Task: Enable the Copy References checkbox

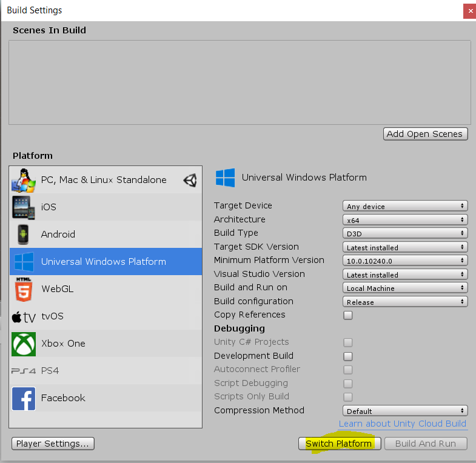Action: point(348,315)
